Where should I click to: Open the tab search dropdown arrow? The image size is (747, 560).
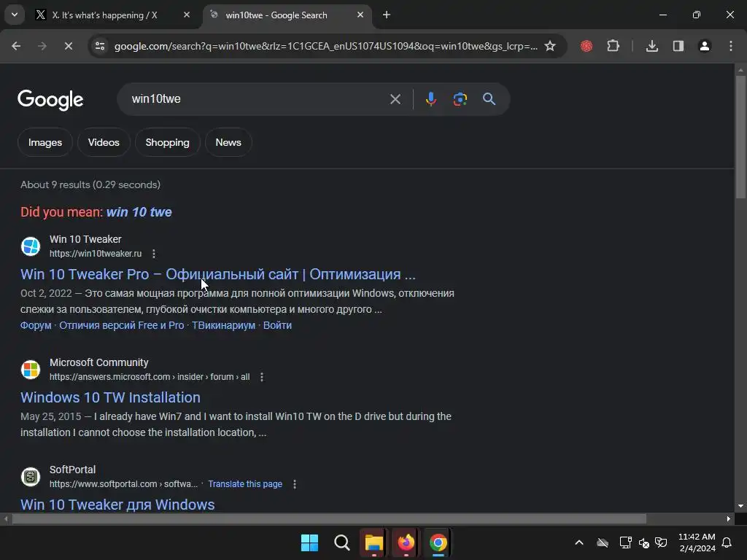coord(15,15)
